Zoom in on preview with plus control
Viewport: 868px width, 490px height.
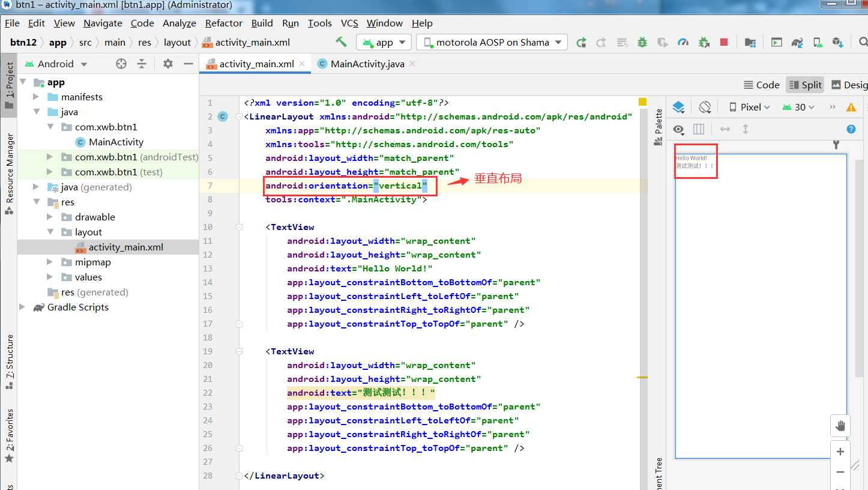[x=840, y=451]
